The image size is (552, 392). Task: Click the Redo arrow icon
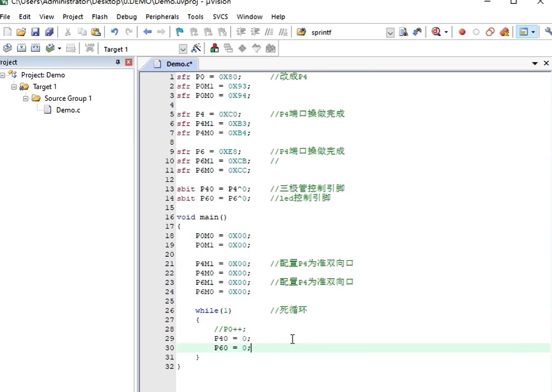click(x=129, y=32)
